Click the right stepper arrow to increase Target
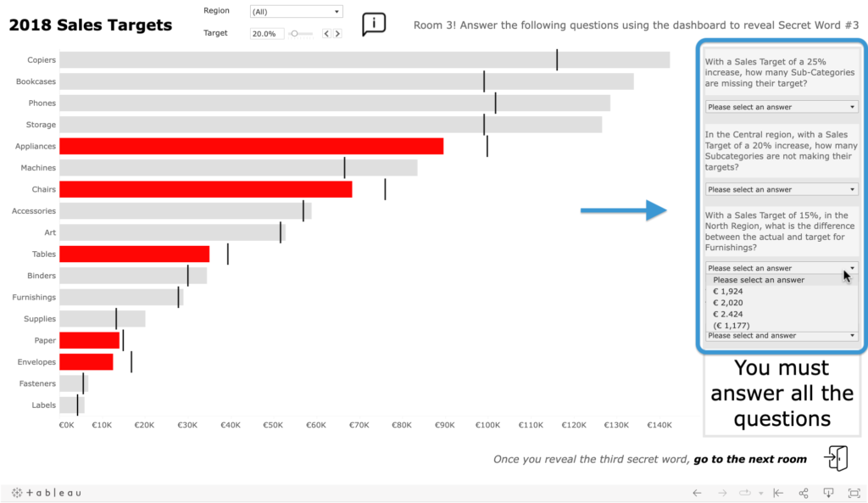Viewport: 868px width, 503px height. click(x=338, y=34)
